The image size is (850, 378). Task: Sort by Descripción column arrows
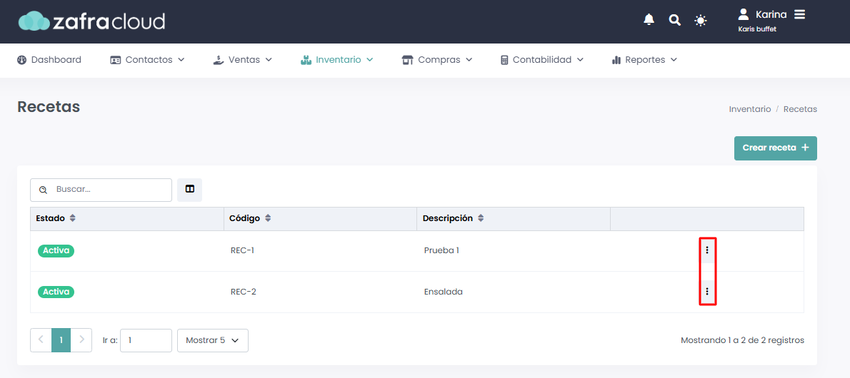(481, 218)
